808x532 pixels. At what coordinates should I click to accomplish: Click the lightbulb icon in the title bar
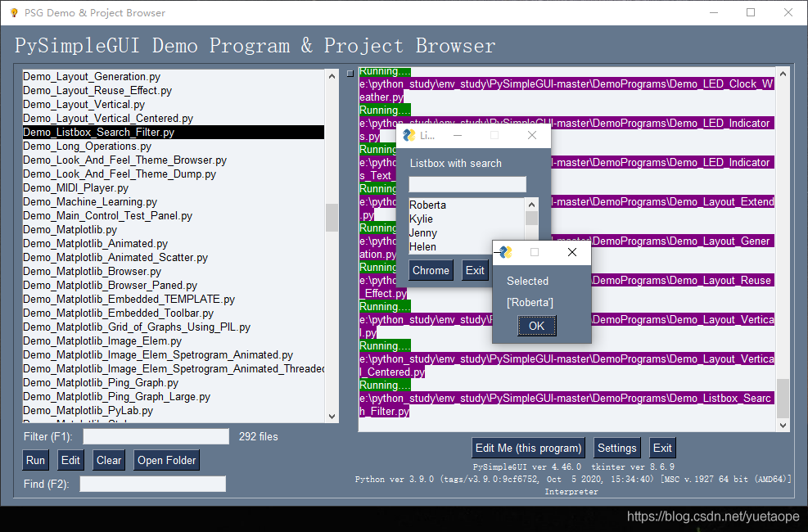14,12
